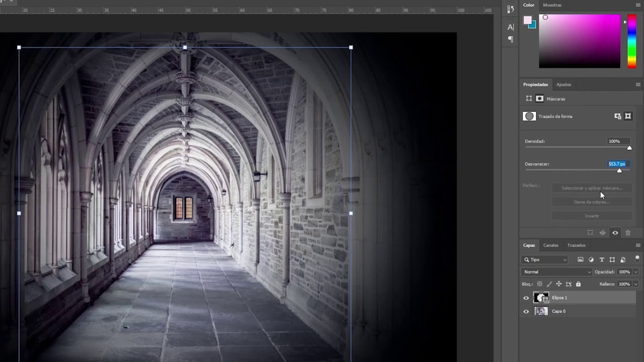This screenshot has width=644, height=362.
Task: Open the Normal blend mode dropdown
Action: [x=557, y=272]
